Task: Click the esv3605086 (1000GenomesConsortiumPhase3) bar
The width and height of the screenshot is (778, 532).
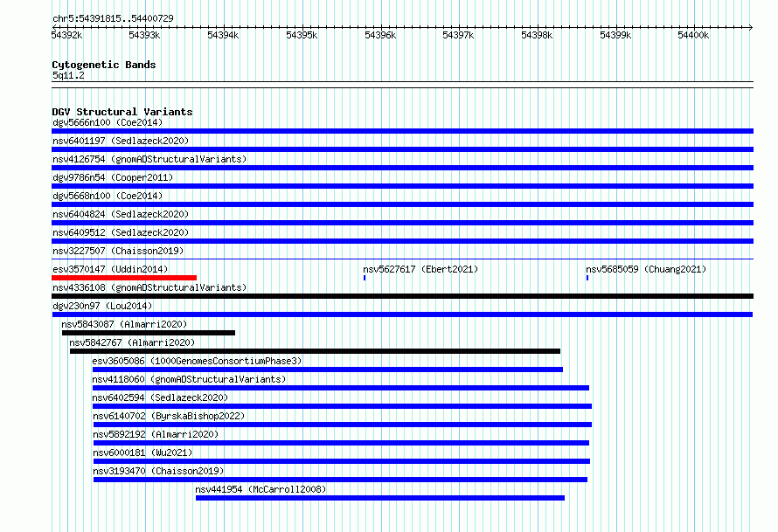Action: (328, 370)
